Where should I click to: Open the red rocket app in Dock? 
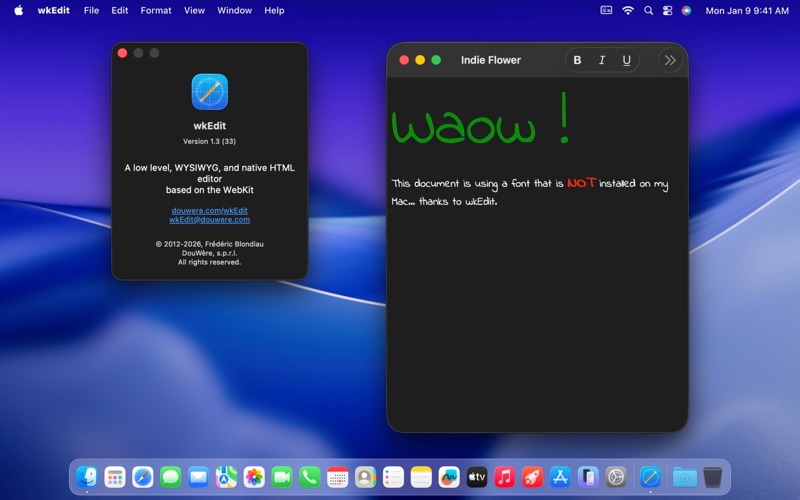[x=533, y=478]
